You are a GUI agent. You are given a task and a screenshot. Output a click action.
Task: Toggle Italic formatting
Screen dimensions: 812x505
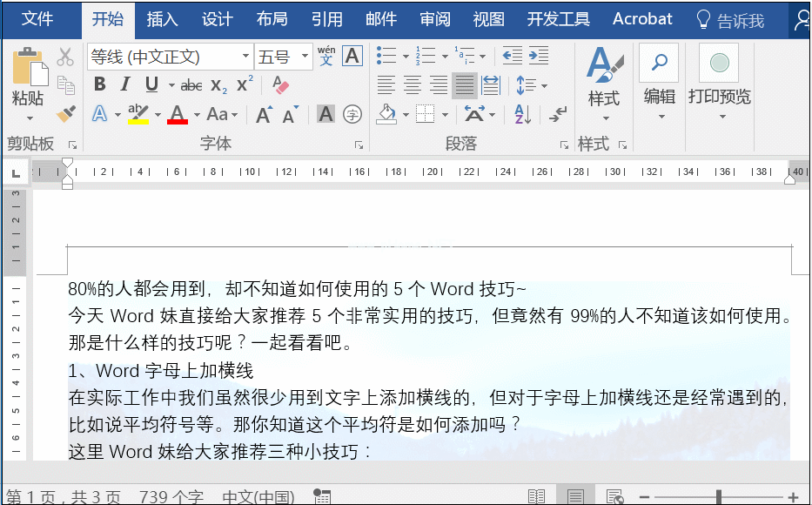(x=124, y=84)
